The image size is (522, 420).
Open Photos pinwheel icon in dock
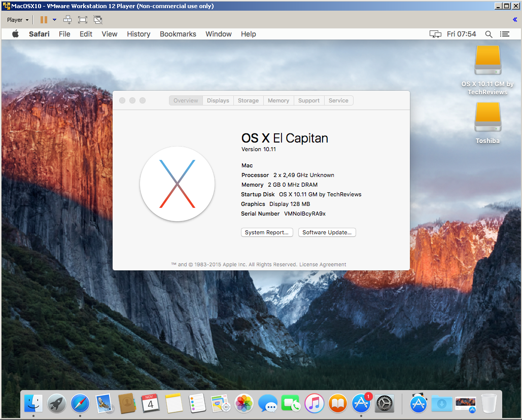pyautogui.click(x=244, y=403)
